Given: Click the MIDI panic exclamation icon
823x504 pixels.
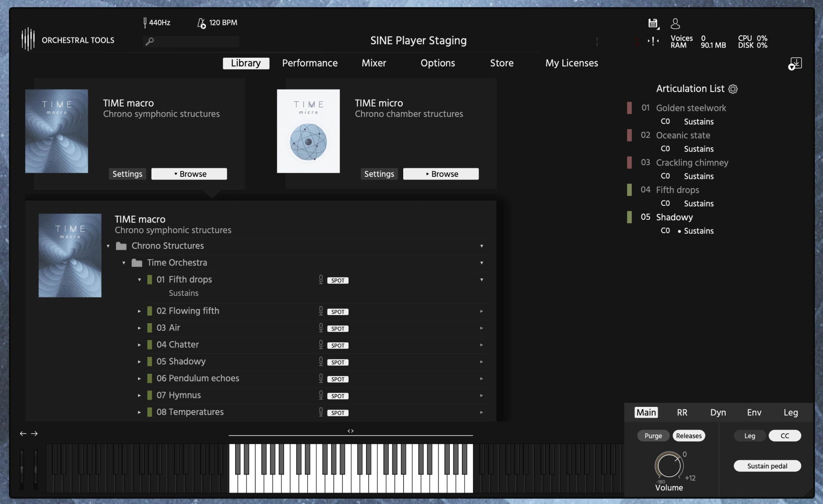Looking at the screenshot, I should pyautogui.click(x=653, y=41).
